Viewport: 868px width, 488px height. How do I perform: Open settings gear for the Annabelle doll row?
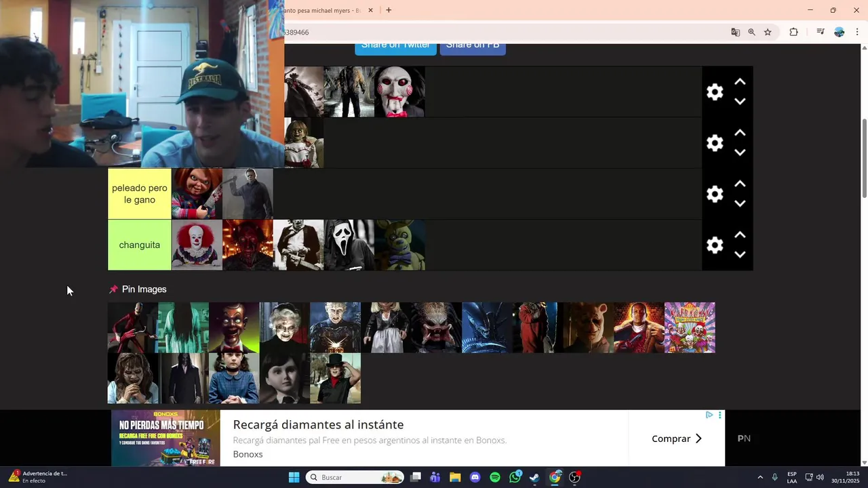715,143
